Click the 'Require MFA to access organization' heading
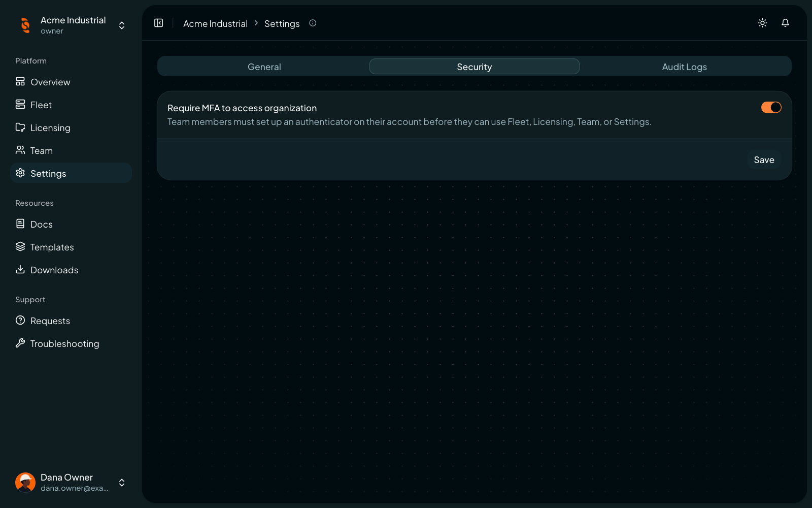This screenshot has width=812, height=508. pos(242,108)
